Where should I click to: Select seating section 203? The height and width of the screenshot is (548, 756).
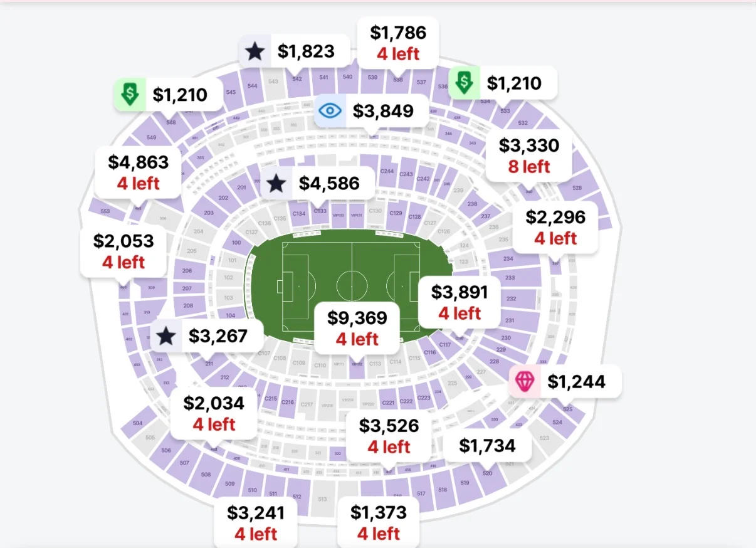pos(208,213)
